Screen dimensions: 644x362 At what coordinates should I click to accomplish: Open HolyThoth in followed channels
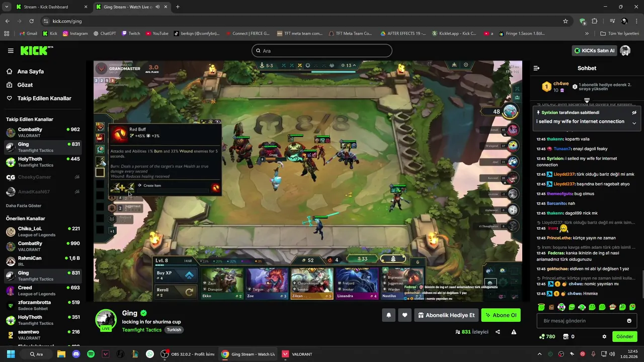[43, 162]
